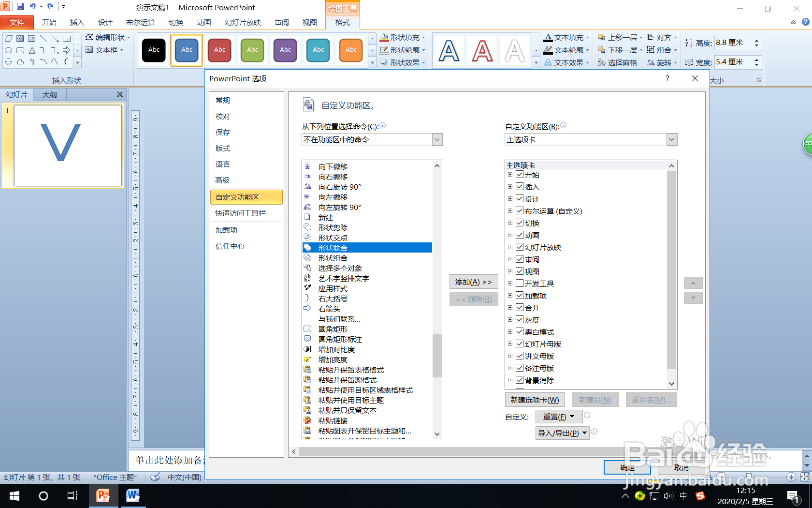Select the Text Outline icon
Image resolution: width=812 pixels, height=508 pixels.
click(x=548, y=49)
